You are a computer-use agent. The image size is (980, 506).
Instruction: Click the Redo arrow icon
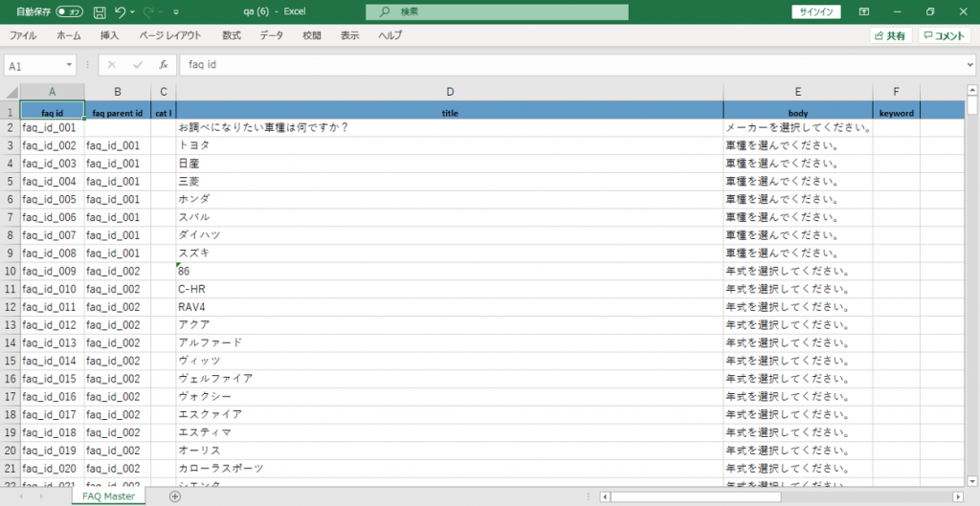click(148, 11)
